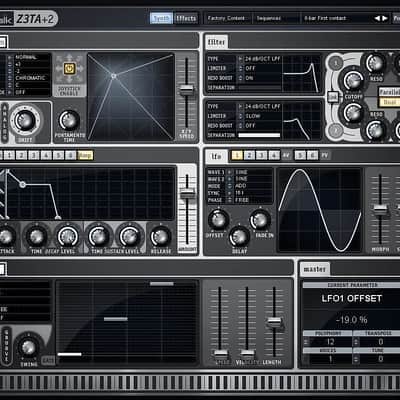
Task: Click the Decay Time knob
Action: point(36,237)
